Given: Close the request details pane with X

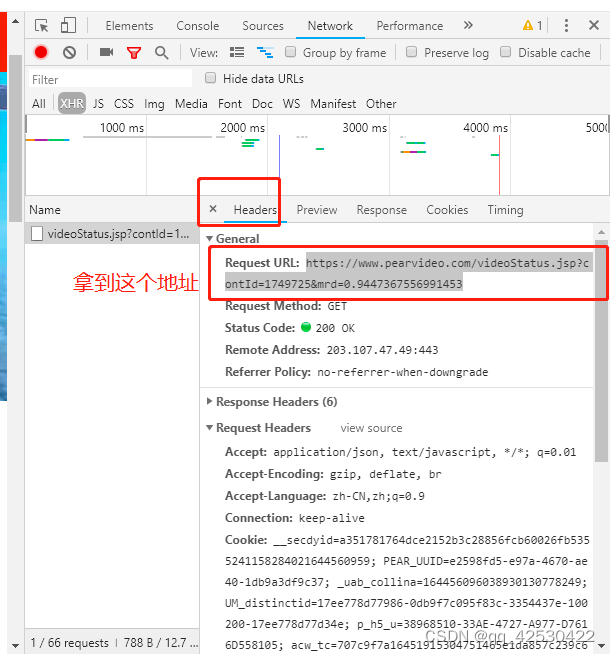Looking at the screenshot, I should (213, 209).
